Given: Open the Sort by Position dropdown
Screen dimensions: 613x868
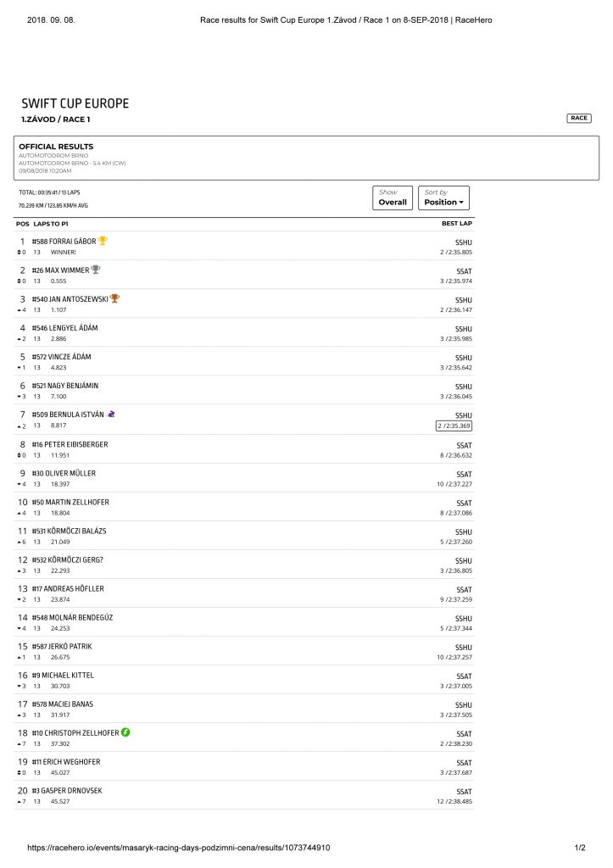Looking at the screenshot, I should 443,198.
